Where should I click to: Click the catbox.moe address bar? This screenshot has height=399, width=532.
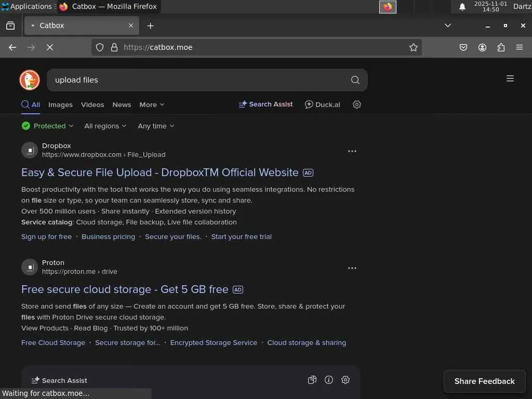(x=257, y=47)
